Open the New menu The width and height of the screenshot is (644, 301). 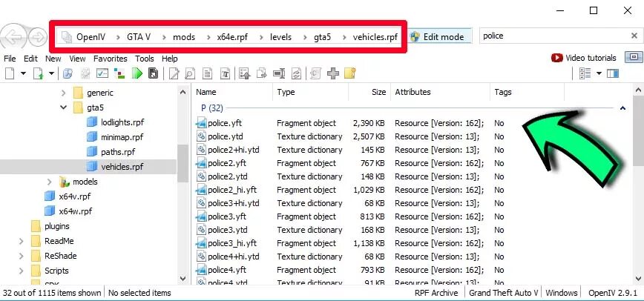pyautogui.click(x=53, y=59)
